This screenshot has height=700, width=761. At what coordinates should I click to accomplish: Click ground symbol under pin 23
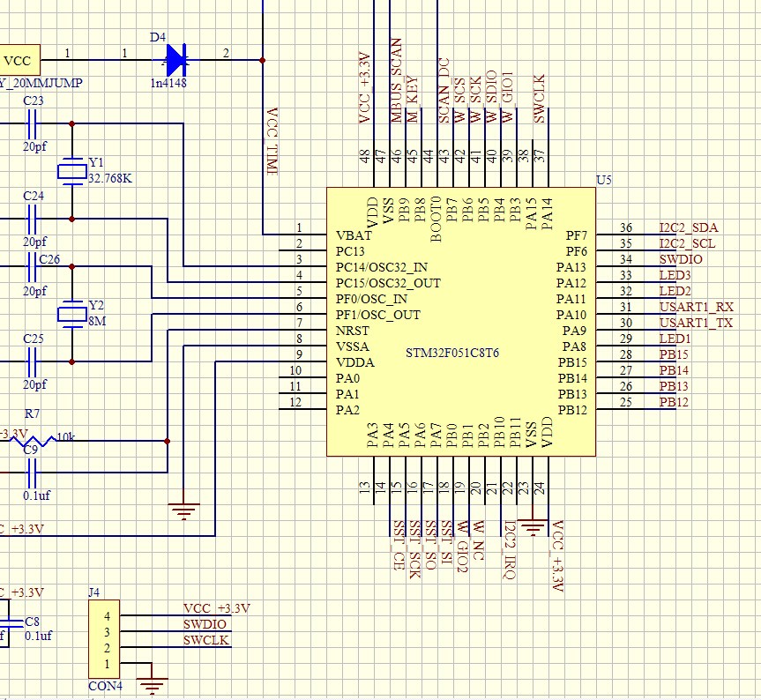533,527
